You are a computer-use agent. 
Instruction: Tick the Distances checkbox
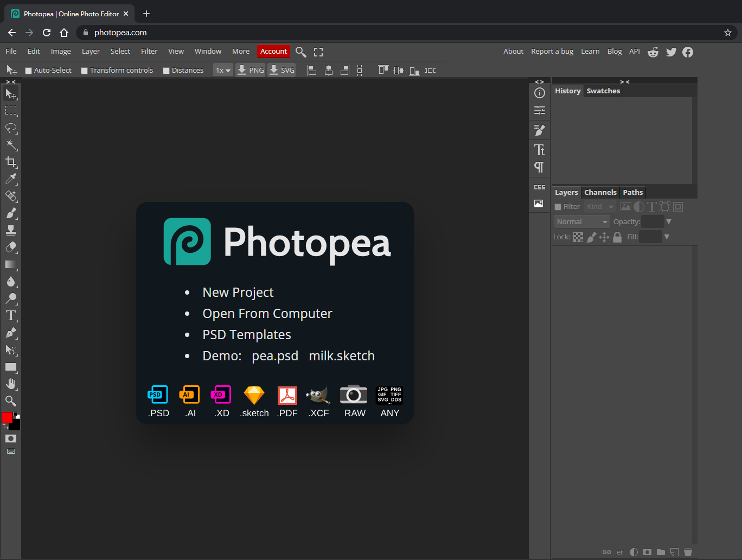(167, 71)
